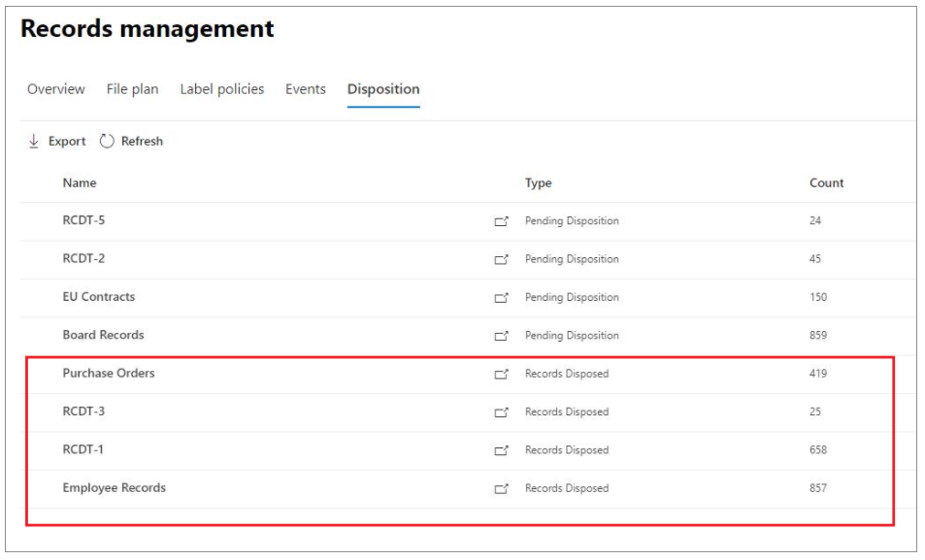Screen dimensions: 925x560
Task: Open EU Contracts via its pop-out icon
Action: click(504, 298)
